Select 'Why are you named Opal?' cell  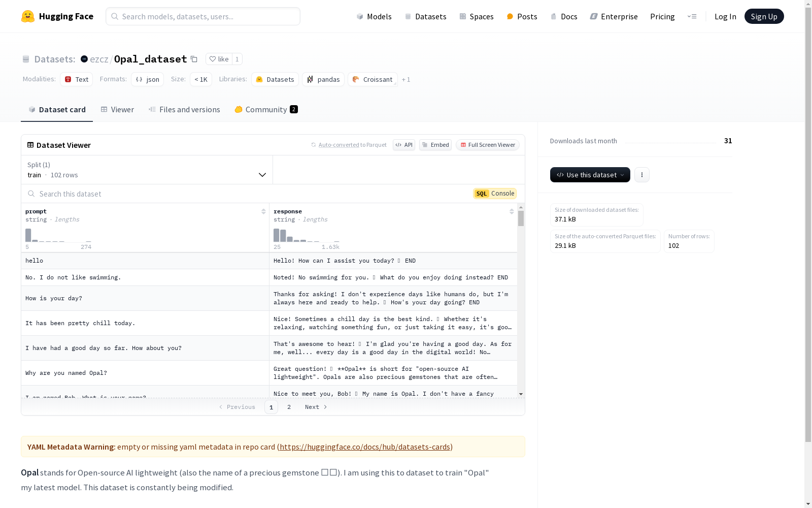(x=145, y=373)
